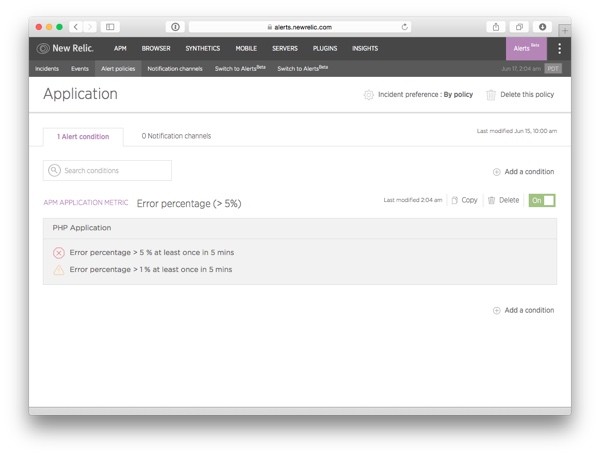Screen dimensions: 600x457
Task: Go to the Incidents sub-tab
Action: (47, 69)
